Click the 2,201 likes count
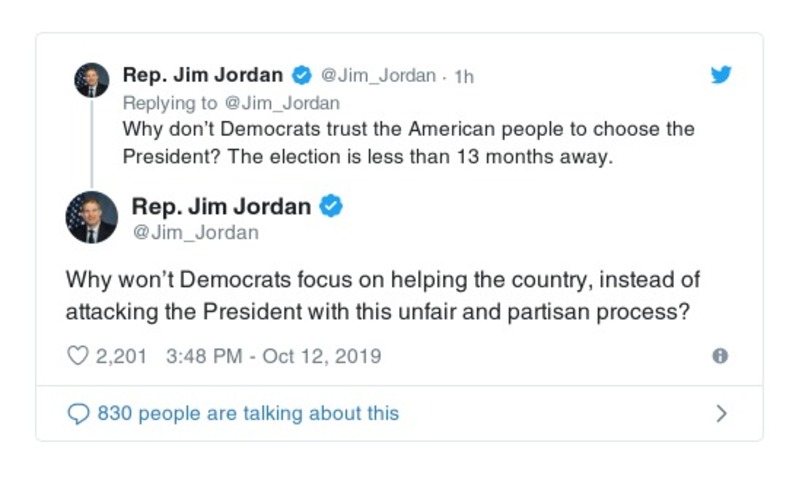This screenshot has width=799, height=490. click(121, 356)
